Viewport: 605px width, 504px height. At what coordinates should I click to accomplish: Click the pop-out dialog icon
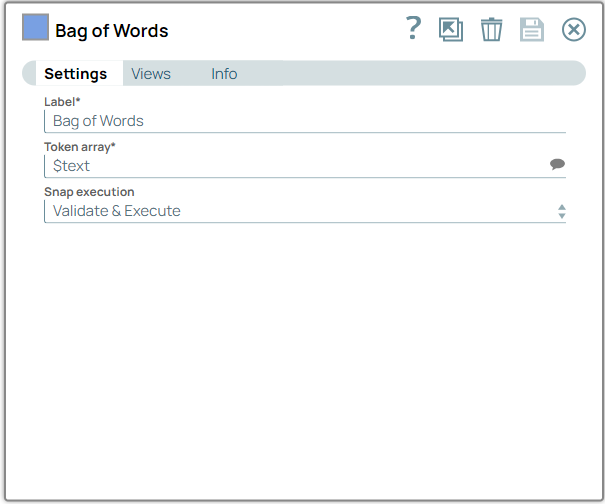pos(451,29)
